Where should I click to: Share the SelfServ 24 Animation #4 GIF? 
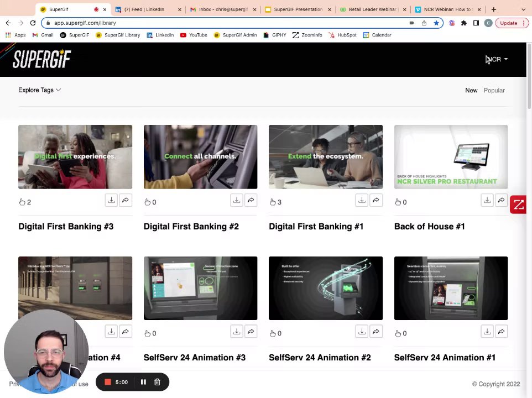point(126,332)
